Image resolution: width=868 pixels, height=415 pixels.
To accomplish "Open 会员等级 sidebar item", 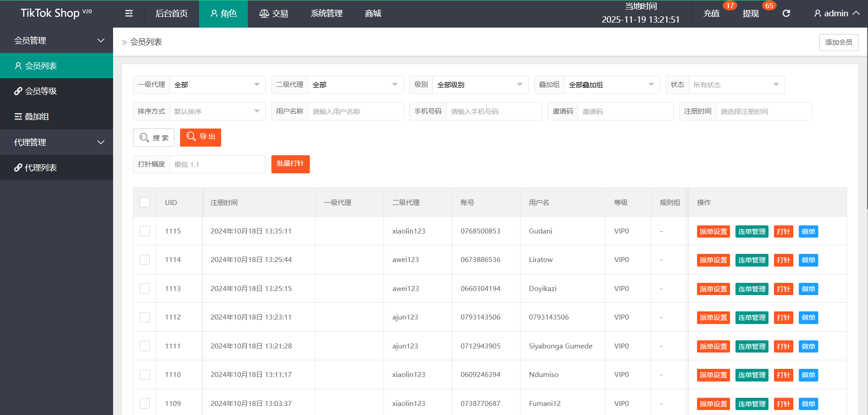I will (x=57, y=91).
